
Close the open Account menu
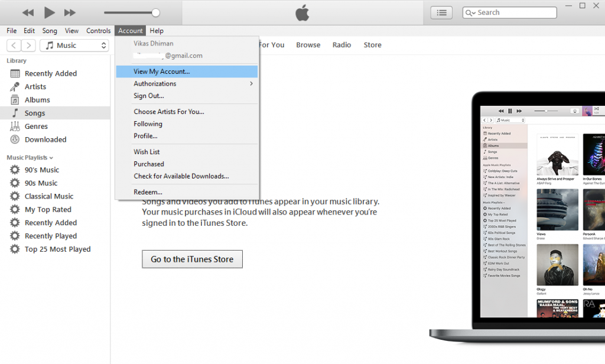coord(131,31)
